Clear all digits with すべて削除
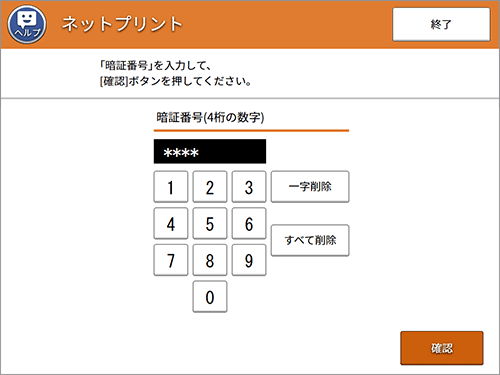The image size is (500, 375). pyautogui.click(x=310, y=240)
